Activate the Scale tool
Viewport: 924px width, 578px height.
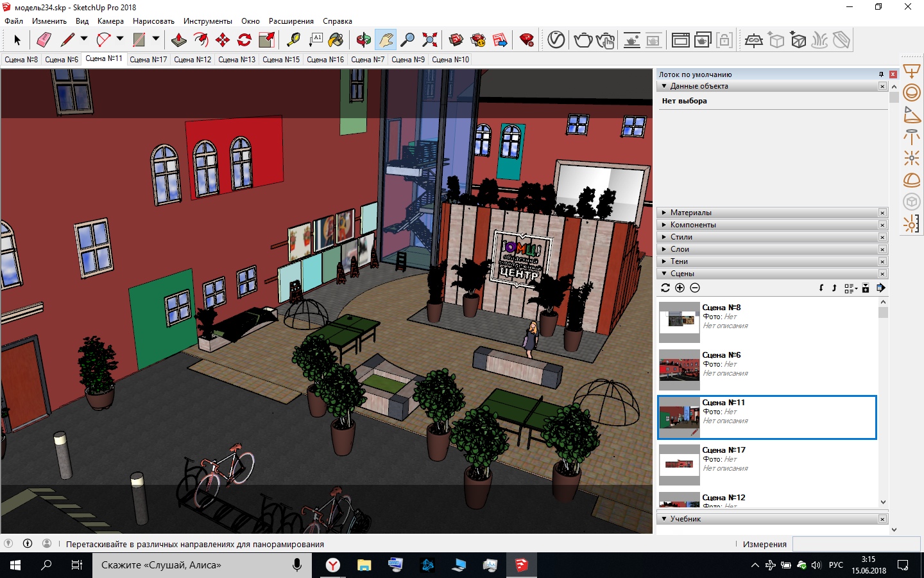tap(266, 40)
